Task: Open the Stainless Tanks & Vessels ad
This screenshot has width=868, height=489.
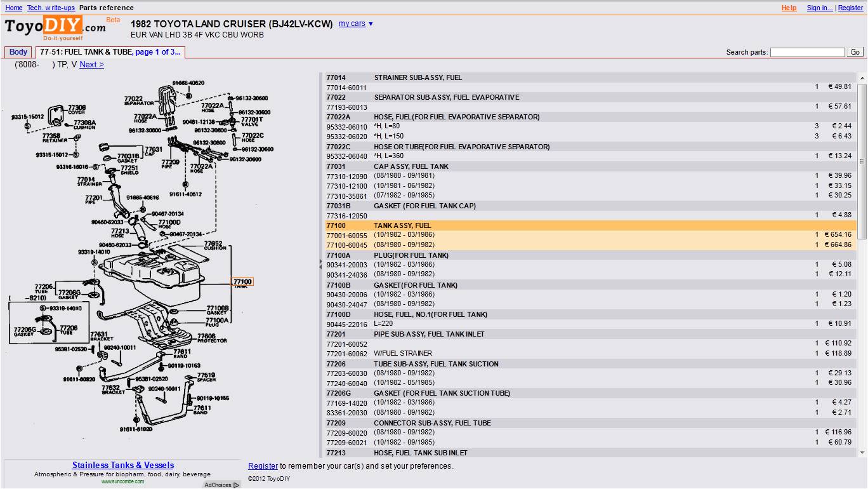Action: tap(123, 466)
